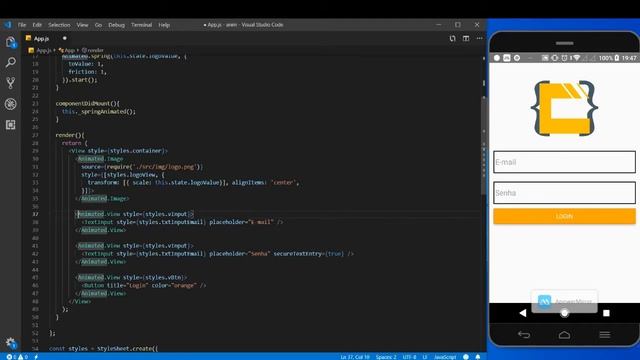Open the Source Control view
This screenshot has height=360, width=640.
tap(11, 83)
